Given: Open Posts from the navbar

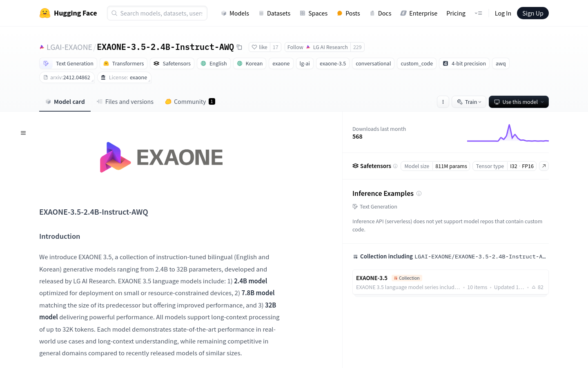Looking at the screenshot, I should pyautogui.click(x=348, y=13).
